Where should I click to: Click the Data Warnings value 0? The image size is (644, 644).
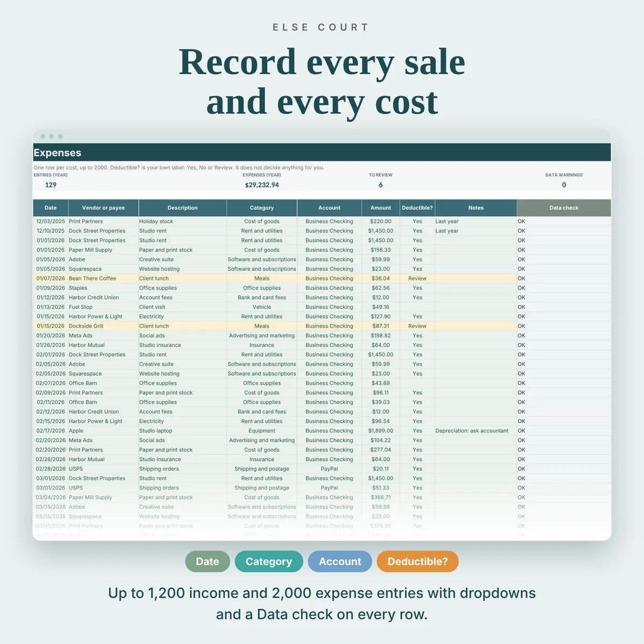pyautogui.click(x=564, y=185)
